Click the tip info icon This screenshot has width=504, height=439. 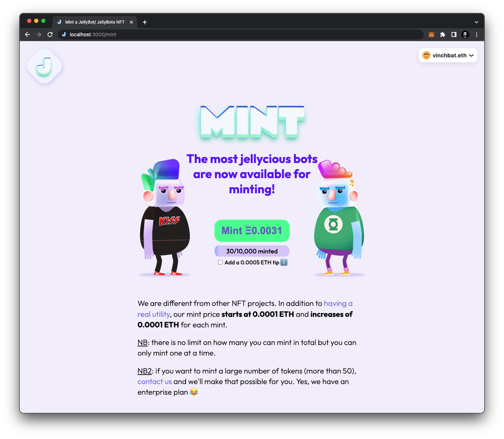point(284,262)
